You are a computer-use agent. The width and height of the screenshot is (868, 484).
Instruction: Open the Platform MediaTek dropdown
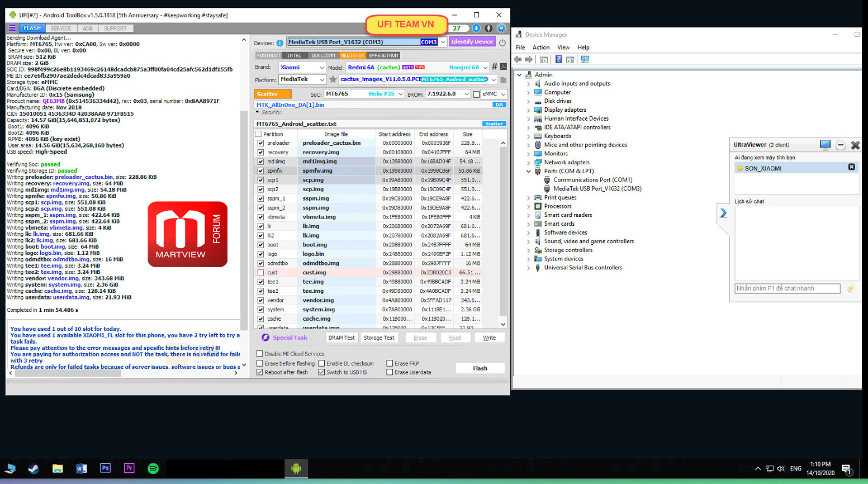pos(322,79)
